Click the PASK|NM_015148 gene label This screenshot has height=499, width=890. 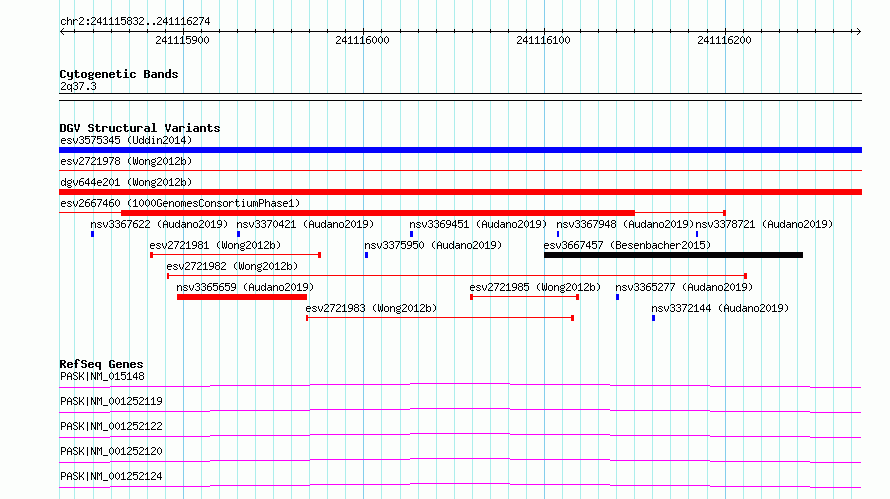102,376
